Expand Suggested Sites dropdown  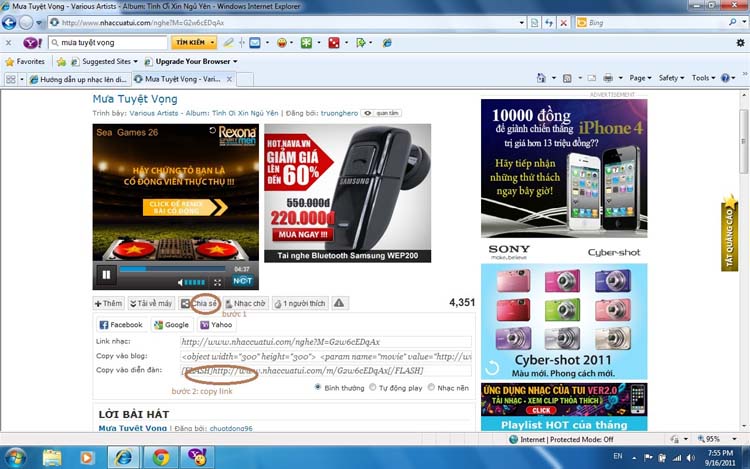135,62
